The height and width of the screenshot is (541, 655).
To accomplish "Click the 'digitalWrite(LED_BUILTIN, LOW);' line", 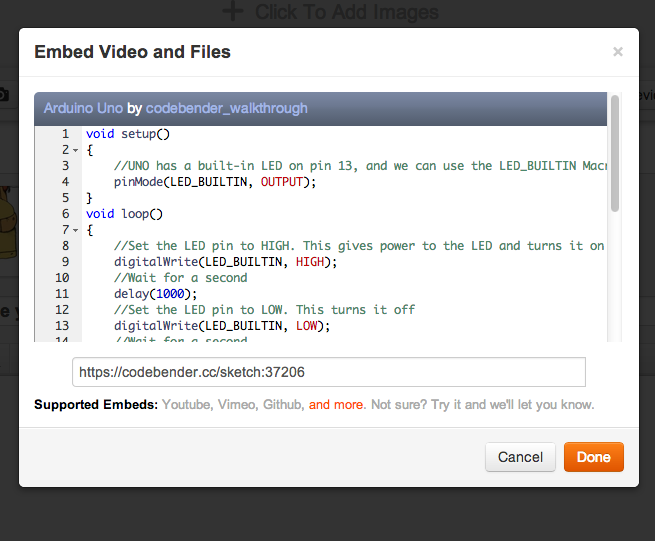I will tap(222, 326).
